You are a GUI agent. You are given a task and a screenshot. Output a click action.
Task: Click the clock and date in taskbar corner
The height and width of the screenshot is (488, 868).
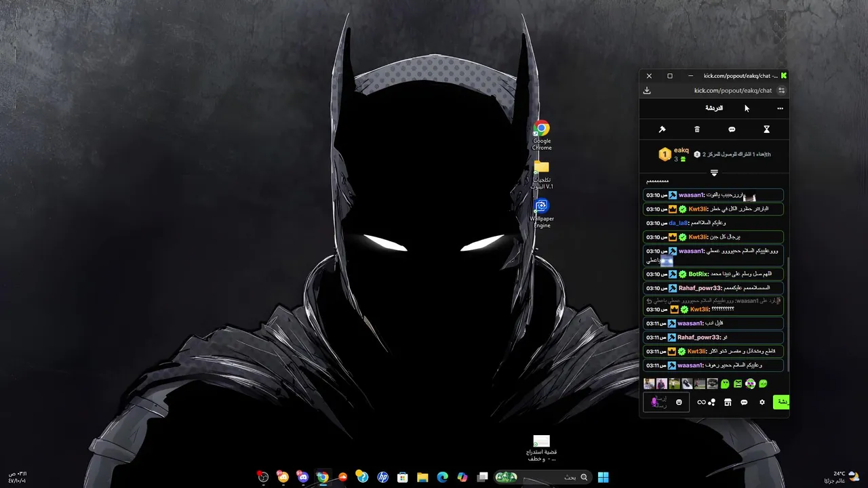(17, 477)
